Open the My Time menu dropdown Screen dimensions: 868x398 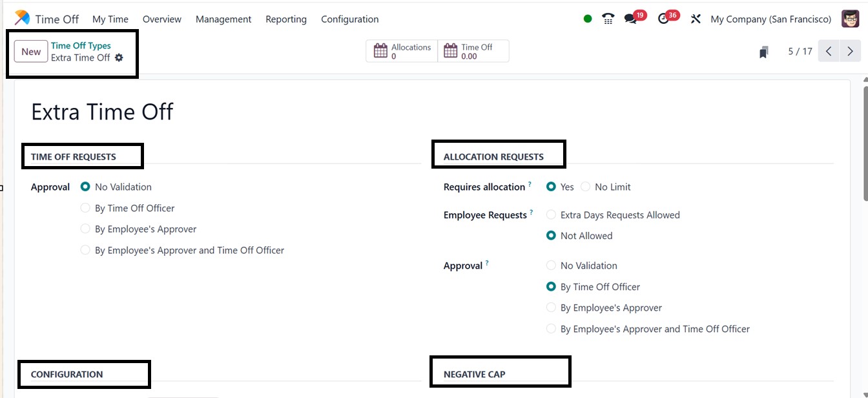click(110, 19)
